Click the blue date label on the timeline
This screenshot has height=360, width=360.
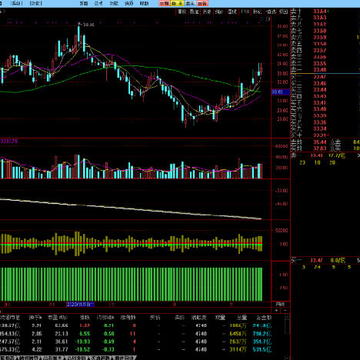81,304
